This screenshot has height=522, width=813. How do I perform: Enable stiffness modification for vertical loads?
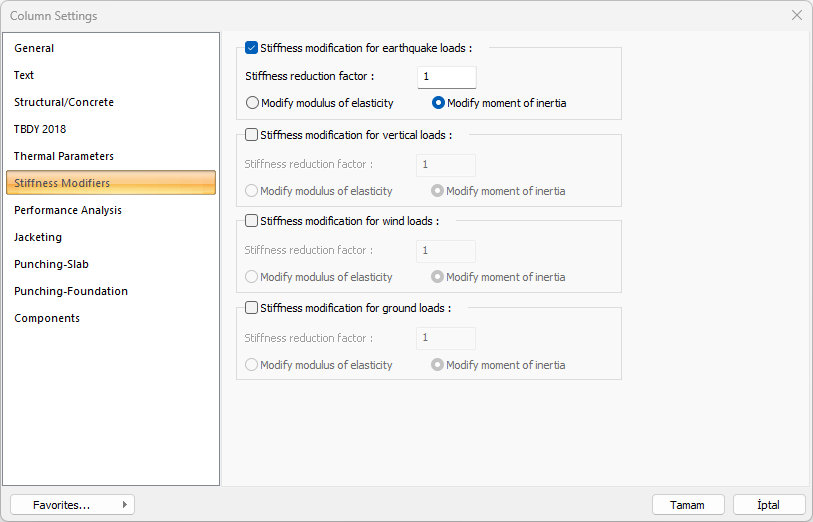click(252, 135)
